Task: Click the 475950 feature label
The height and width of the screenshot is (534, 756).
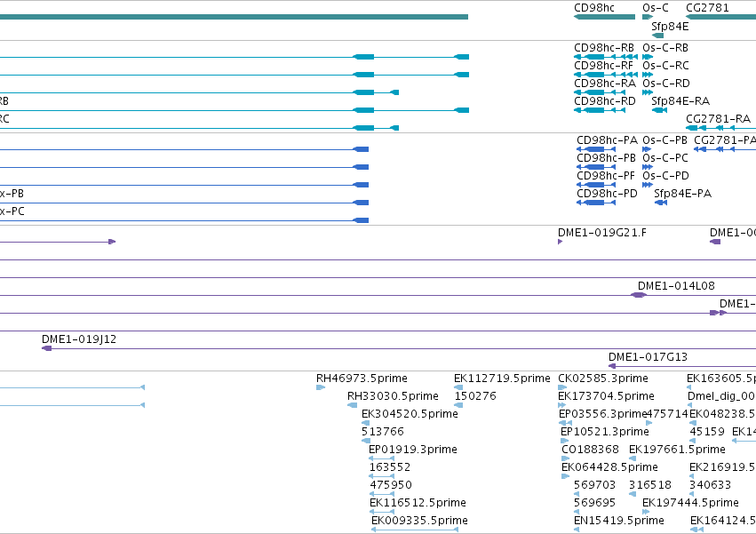Action: 391,485
